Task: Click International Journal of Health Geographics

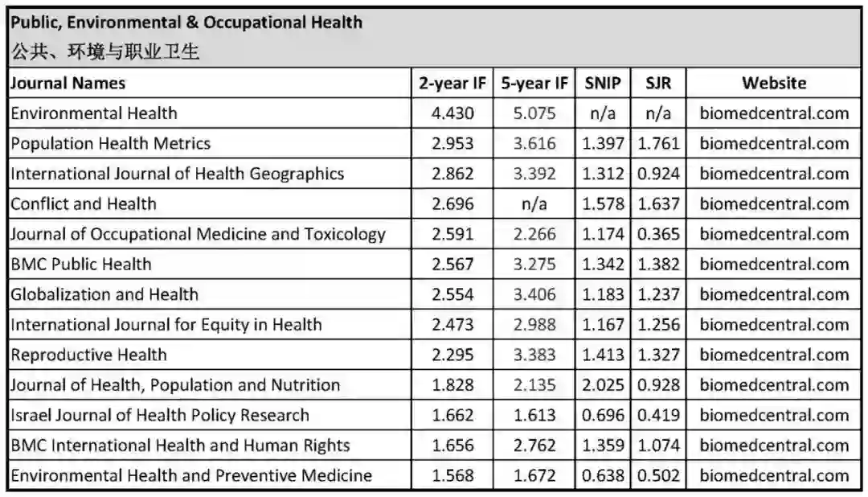Action: [x=178, y=174]
